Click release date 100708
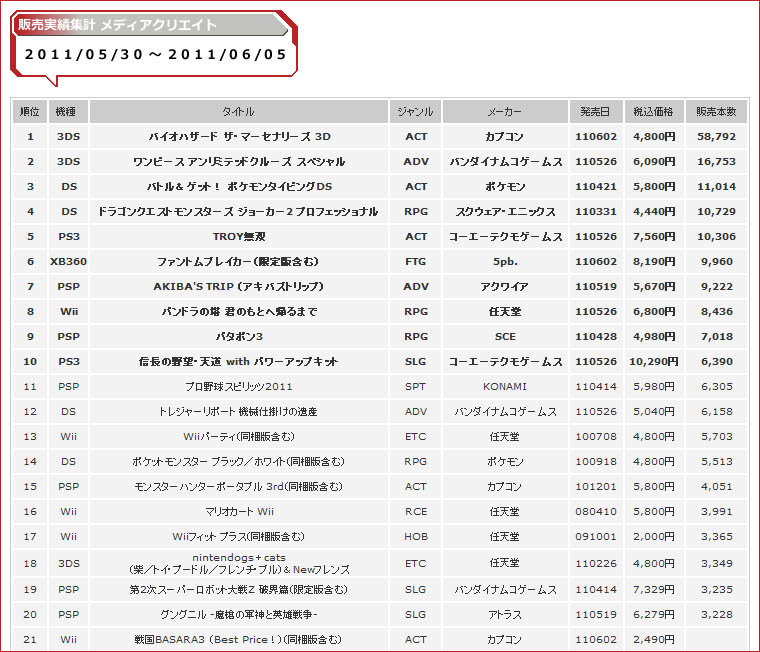 [x=596, y=437]
